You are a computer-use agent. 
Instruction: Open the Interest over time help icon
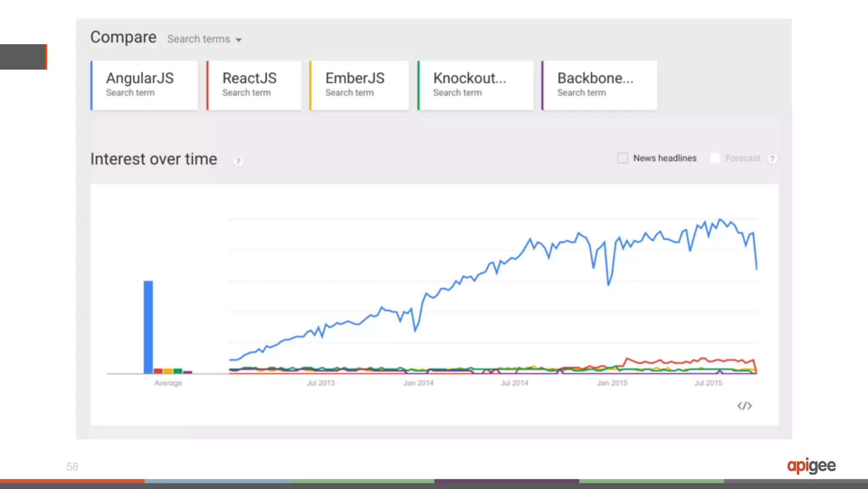[238, 161]
